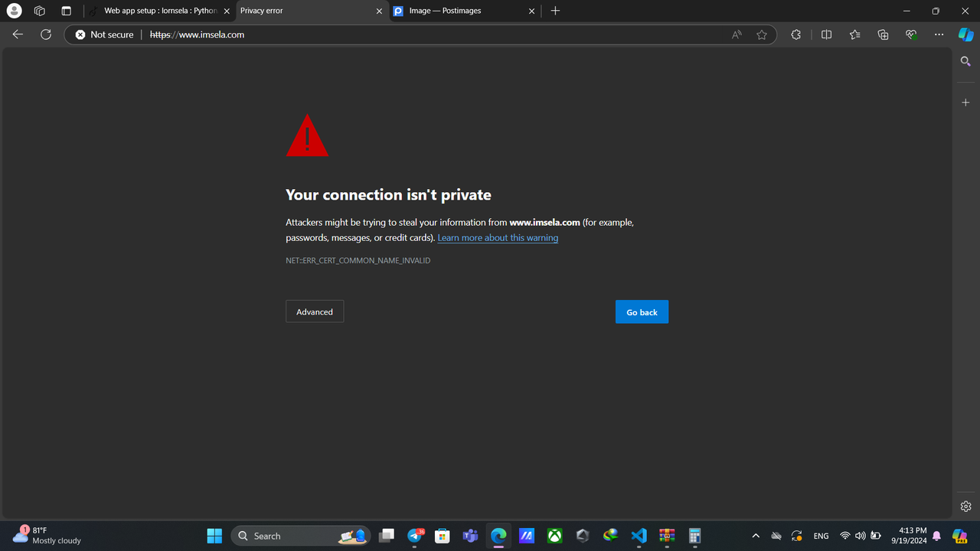Open Microsoft Teams from taskbar

[x=471, y=536]
